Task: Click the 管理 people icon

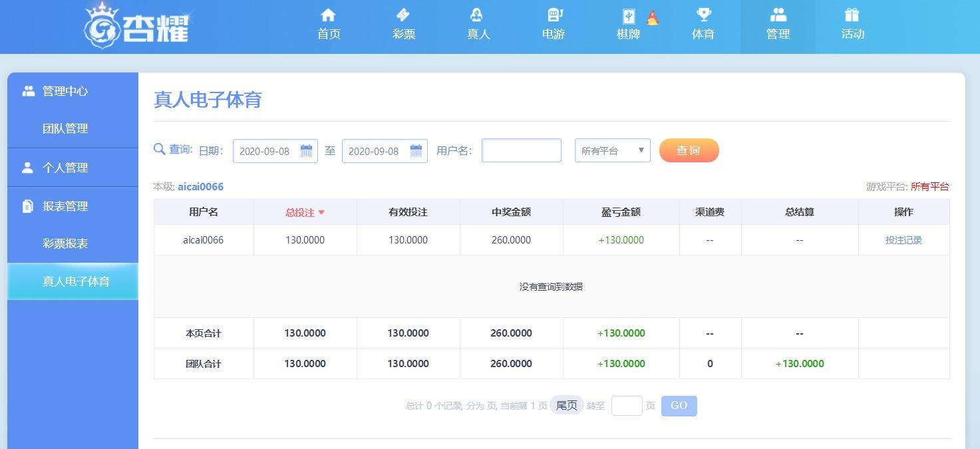Action: click(x=778, y=15)
